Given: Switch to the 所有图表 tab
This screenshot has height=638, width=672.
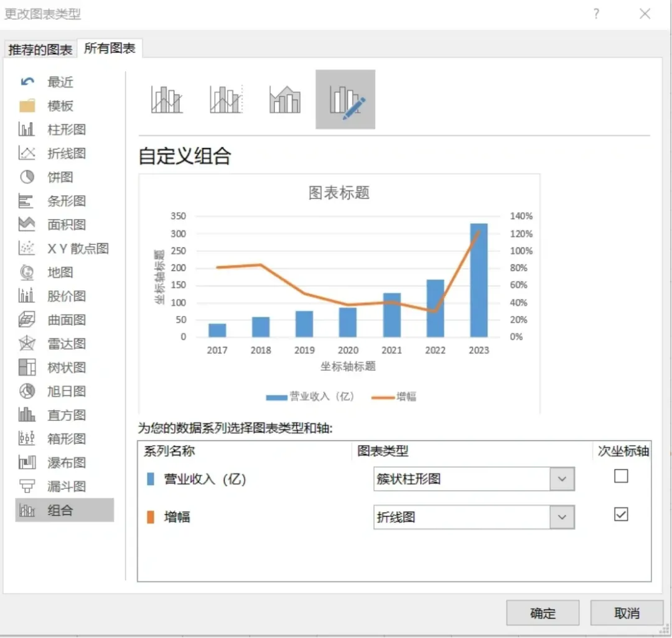Looking at the screenshot, I should [110, 49].
